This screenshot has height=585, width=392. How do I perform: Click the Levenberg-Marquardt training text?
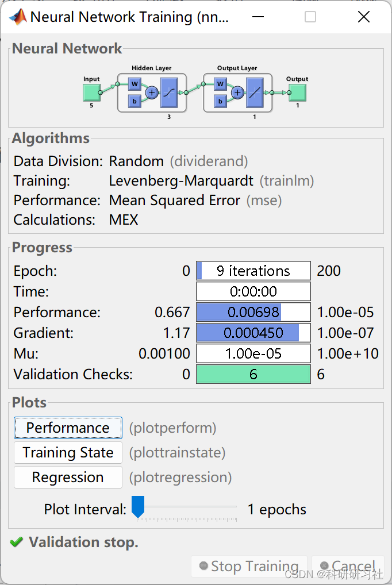click(181, 181)
